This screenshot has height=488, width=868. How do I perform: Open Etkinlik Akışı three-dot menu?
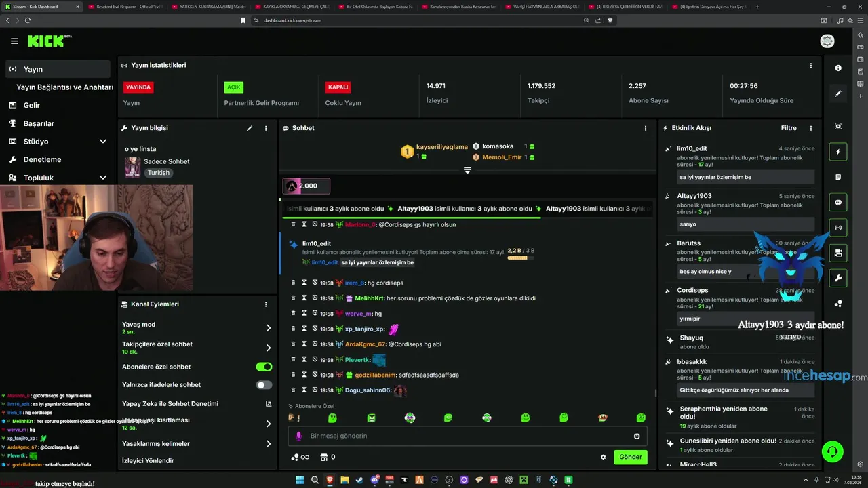pos(810,128)
